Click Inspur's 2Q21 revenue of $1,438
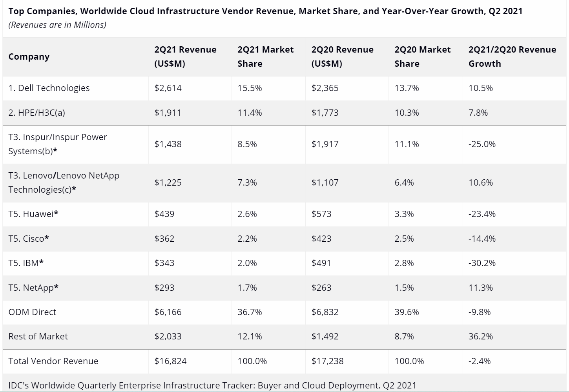Image resolution: width=569 pixels, height=392 pixels. [x=168, y=144]
